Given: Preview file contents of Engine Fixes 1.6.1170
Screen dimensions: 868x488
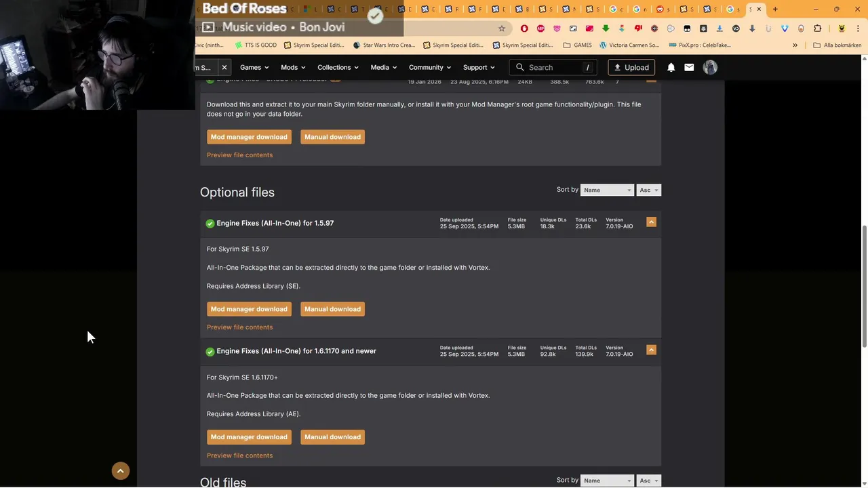Looking at the screenshot, I should click(239, 455).
